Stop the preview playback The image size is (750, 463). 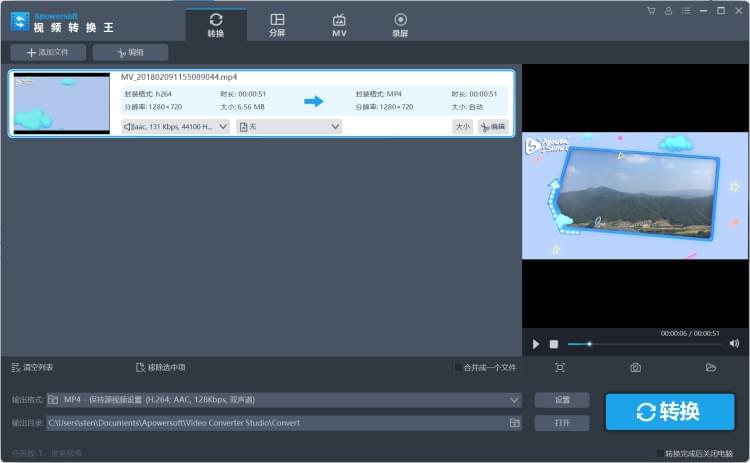(553, 344)
